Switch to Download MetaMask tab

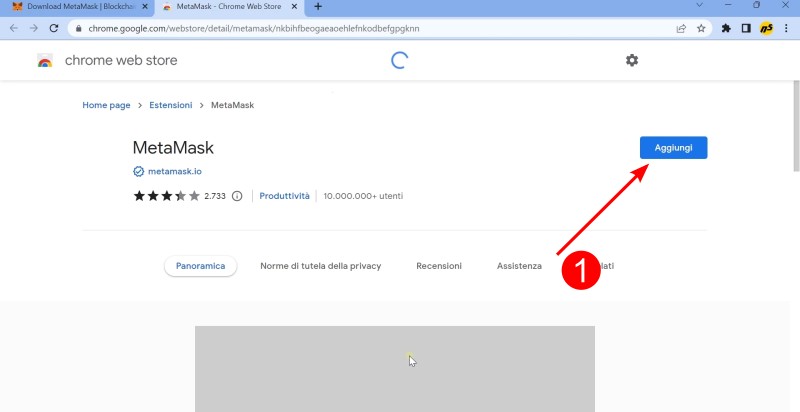tap(81, 7)
